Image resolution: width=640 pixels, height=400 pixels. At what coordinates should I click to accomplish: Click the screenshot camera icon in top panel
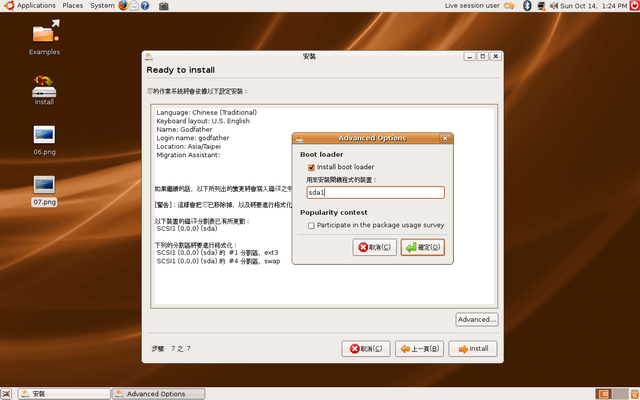pyautogui.click(x=163, y=6)
